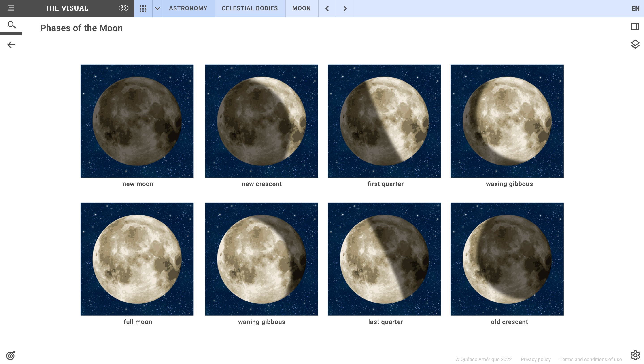644x364 pixels.
Task: Select the old crescent image
Action: 507,259
